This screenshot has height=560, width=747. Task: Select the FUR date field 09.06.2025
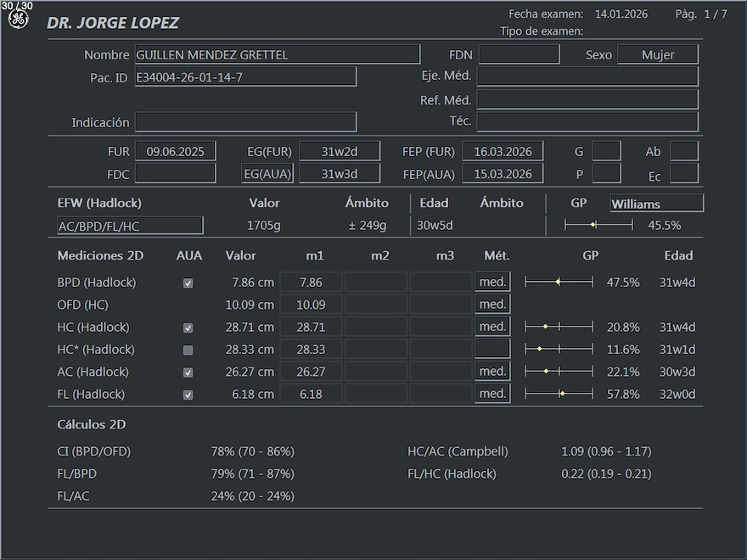[x=175, y=152]
